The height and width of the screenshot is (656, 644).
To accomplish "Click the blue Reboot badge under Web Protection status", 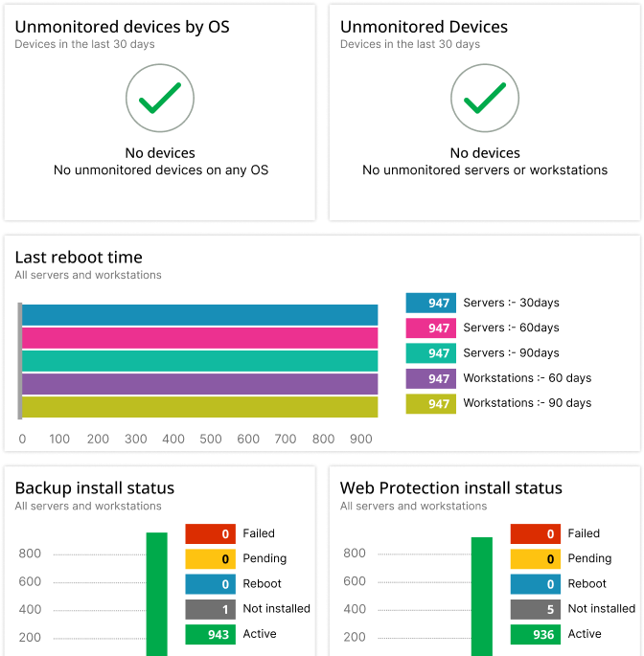I will pos(535,583).
